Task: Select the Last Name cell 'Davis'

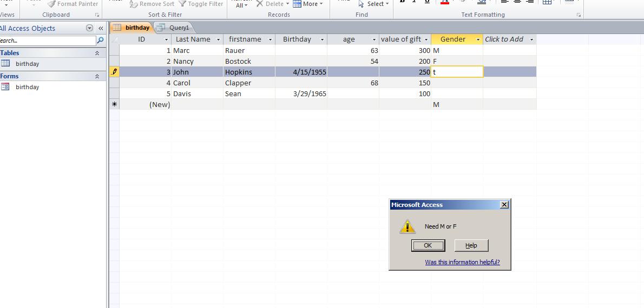Action: coord(197,93)
